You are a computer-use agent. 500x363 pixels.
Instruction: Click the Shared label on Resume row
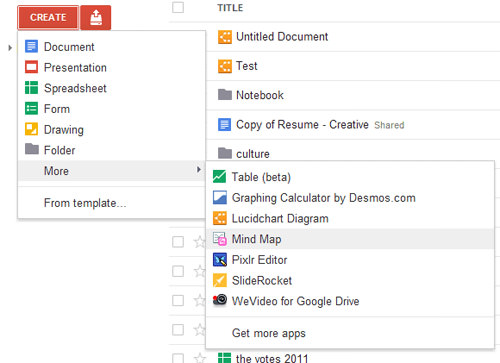(389, 125)
